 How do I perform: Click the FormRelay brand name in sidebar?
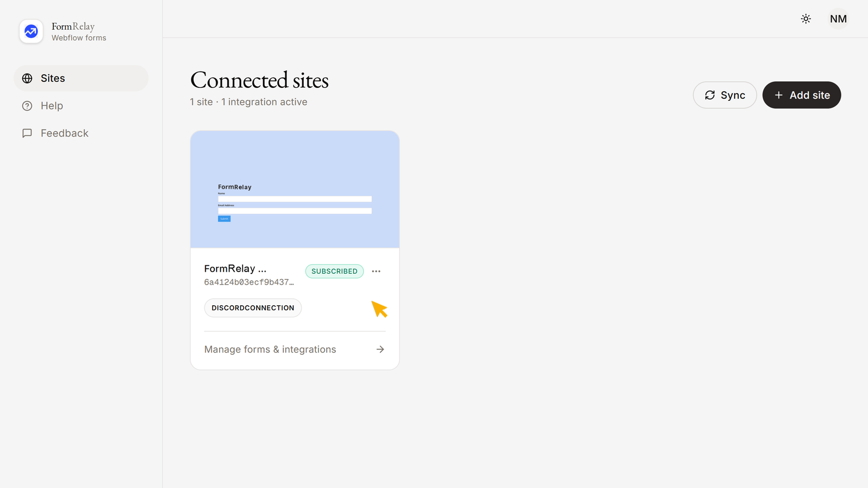pyautogui.click(x=73, y=26)
